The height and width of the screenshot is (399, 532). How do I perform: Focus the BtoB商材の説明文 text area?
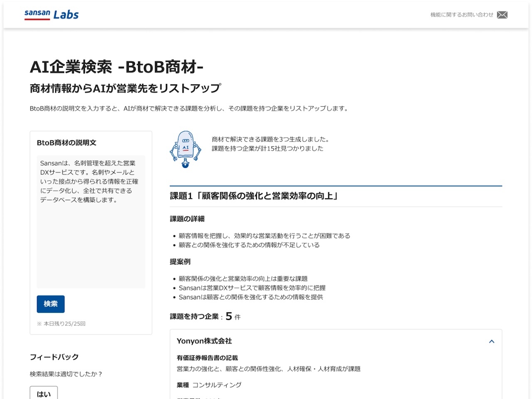tap(91, 222)
